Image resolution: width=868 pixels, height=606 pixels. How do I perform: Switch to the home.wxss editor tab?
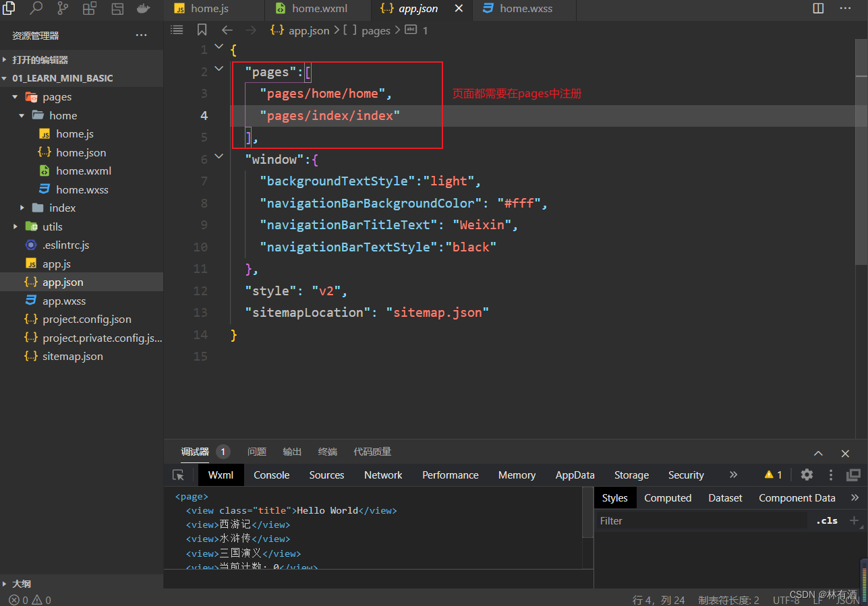524,9
